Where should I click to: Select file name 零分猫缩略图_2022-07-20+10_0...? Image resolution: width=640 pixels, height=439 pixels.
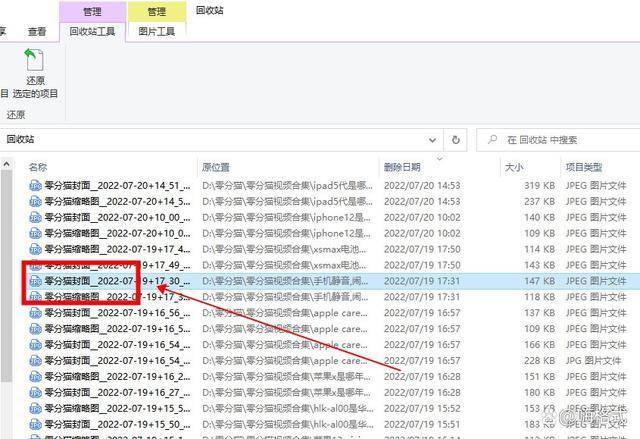point(118,233)
